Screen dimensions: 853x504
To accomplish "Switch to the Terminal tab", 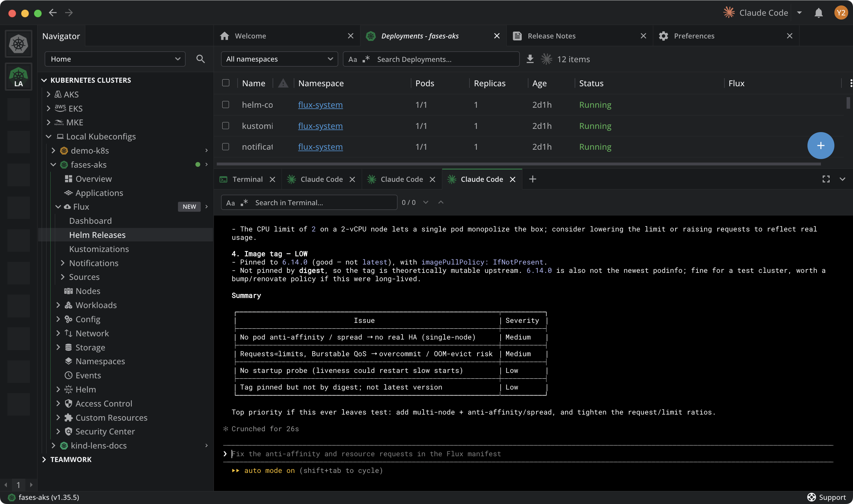I will [x=248, y=179].
